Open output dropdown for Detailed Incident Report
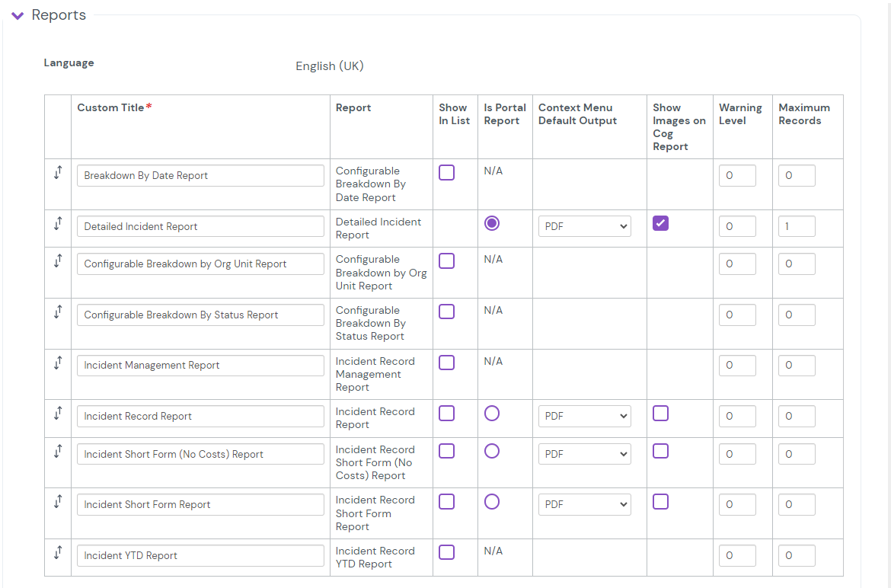The height and width of the screenshot is (588, 891). tap(584, 226)
